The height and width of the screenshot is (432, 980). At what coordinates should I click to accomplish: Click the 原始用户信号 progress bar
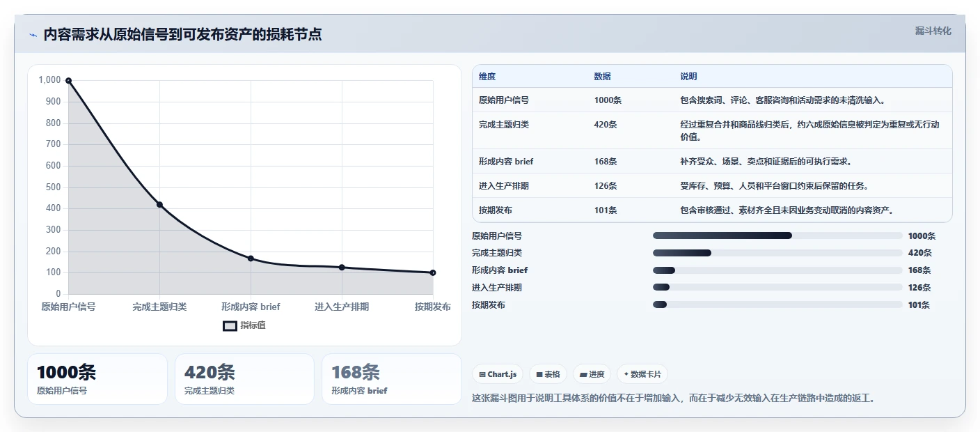(777, 236)
